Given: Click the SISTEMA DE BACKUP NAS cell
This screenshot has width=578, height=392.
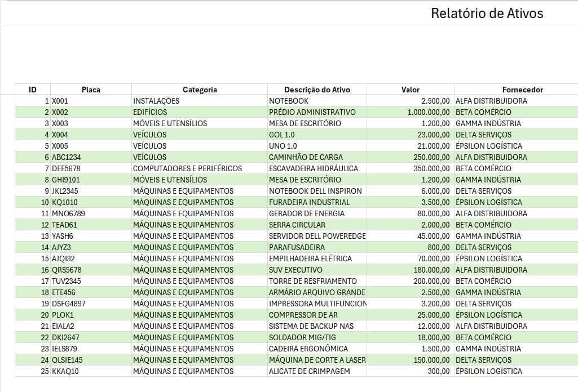Looking at the screenshot, I should 317,326.
